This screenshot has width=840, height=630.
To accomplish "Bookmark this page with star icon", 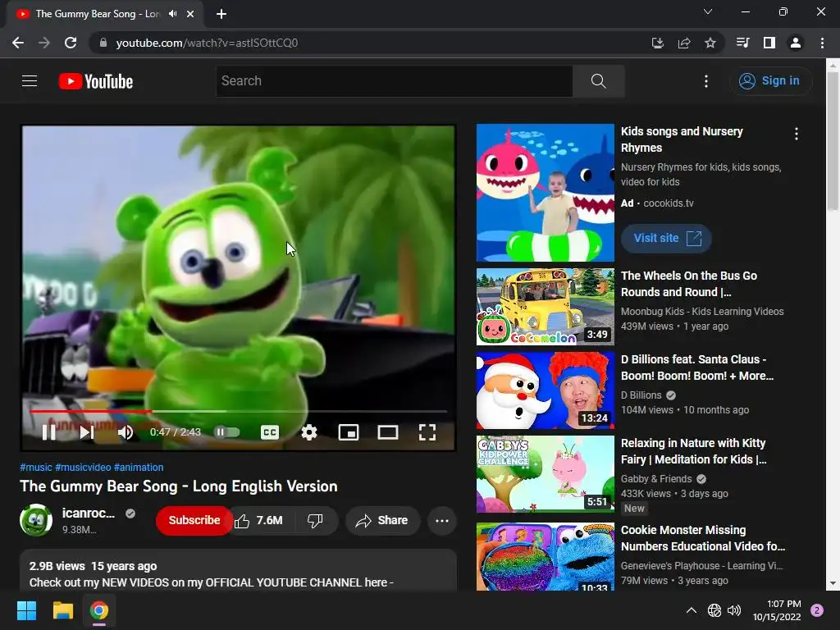I will (710, 43).
